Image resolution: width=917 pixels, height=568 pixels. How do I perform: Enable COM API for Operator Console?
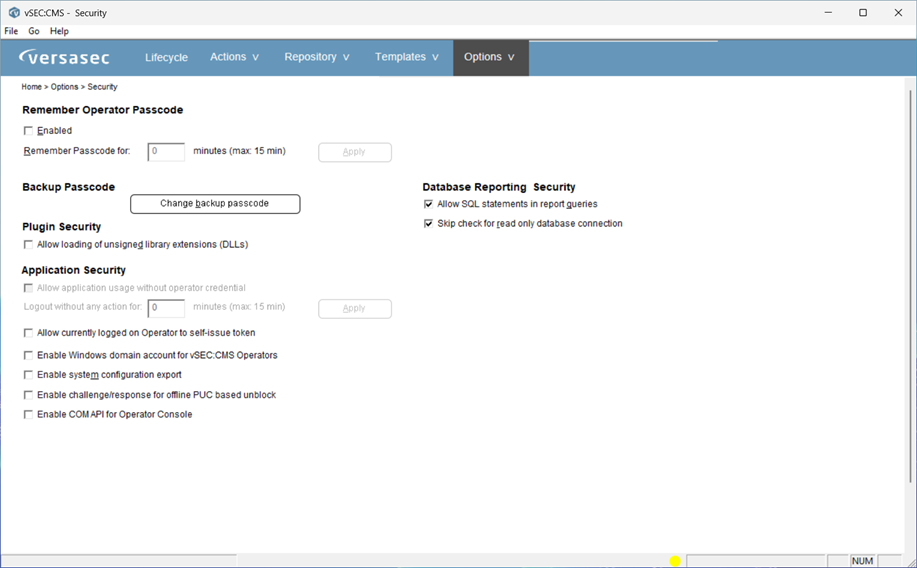(x=28, y=414)
